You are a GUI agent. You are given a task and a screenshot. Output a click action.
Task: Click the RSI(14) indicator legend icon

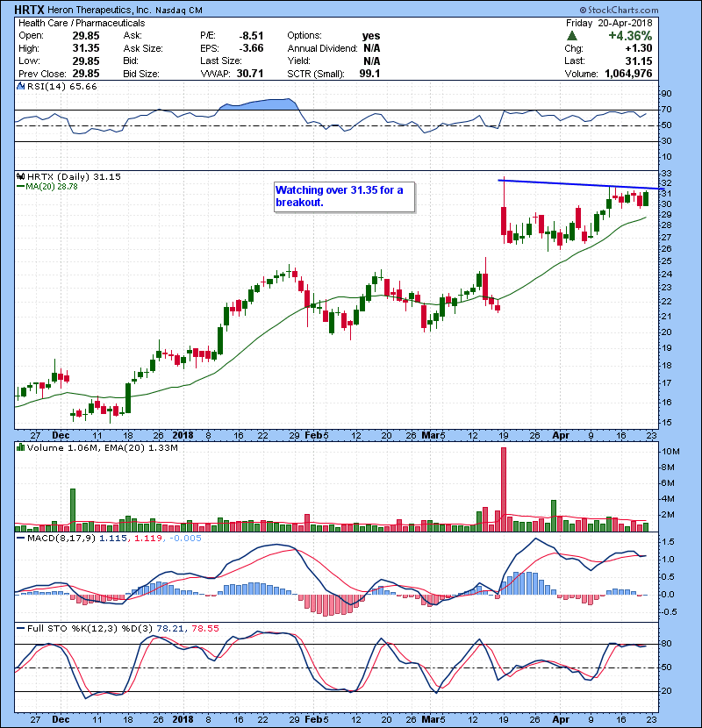(21, 86)
